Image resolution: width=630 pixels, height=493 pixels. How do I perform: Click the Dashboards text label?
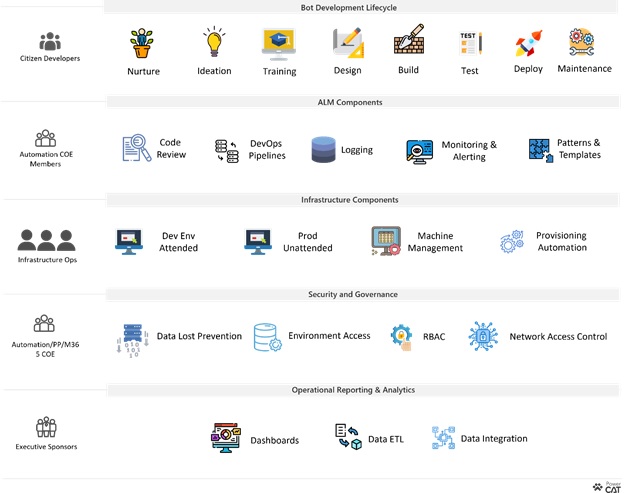[274, 440]
